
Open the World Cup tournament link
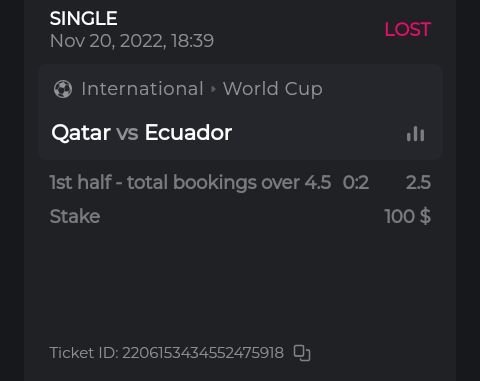pyautogui.click(x=273, y=89)
